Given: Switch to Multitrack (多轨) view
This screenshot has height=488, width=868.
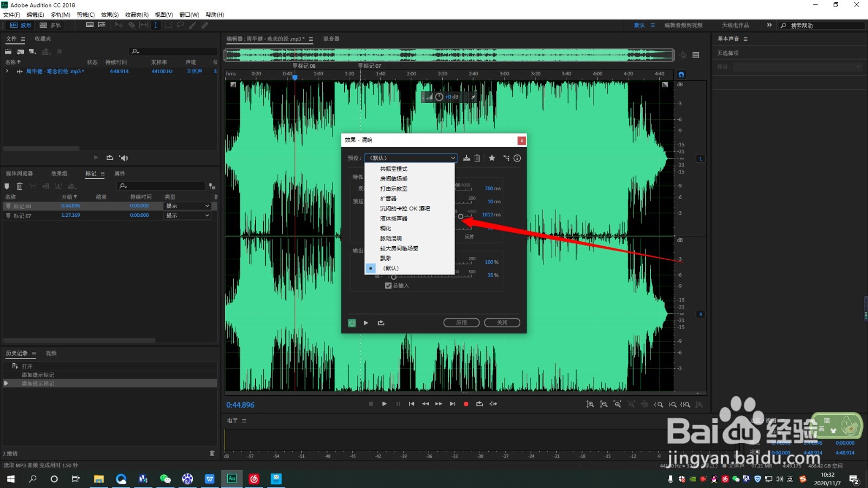Looking at the screenshot, I should coord(50,25).
